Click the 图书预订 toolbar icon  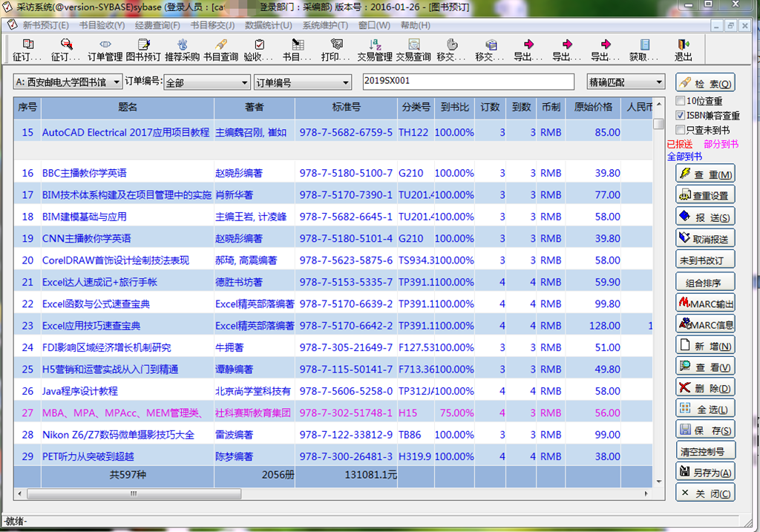143,50
